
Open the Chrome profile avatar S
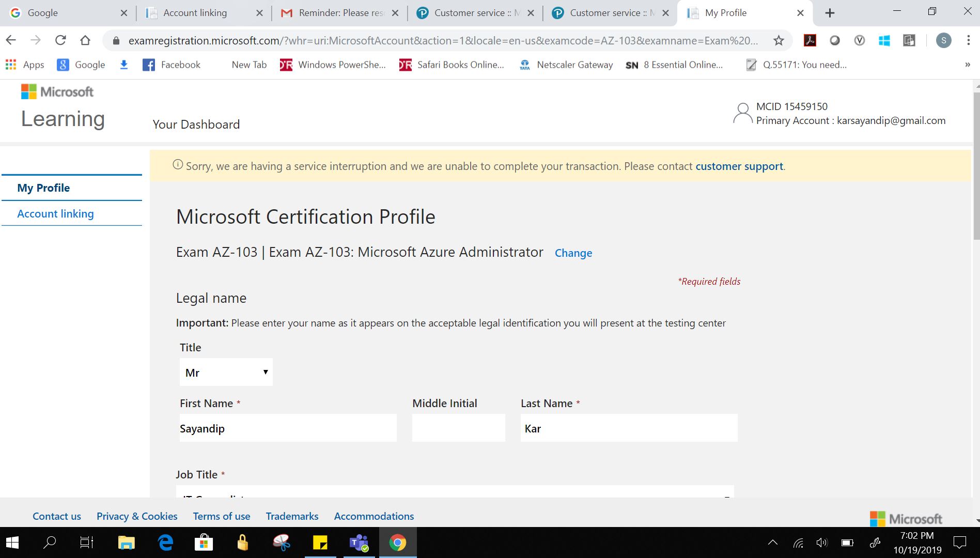(943, 40)
